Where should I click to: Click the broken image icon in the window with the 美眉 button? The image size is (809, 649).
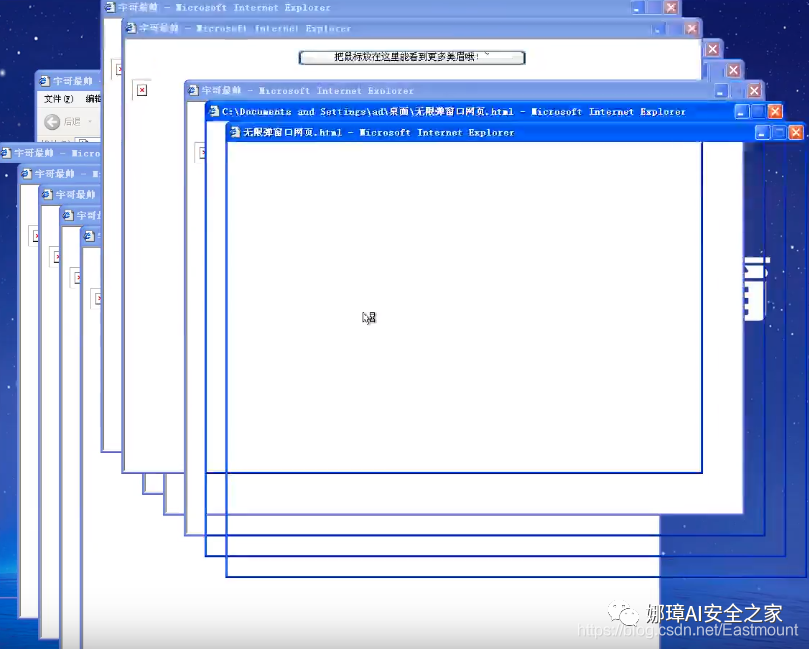click(x=142, y=90)
